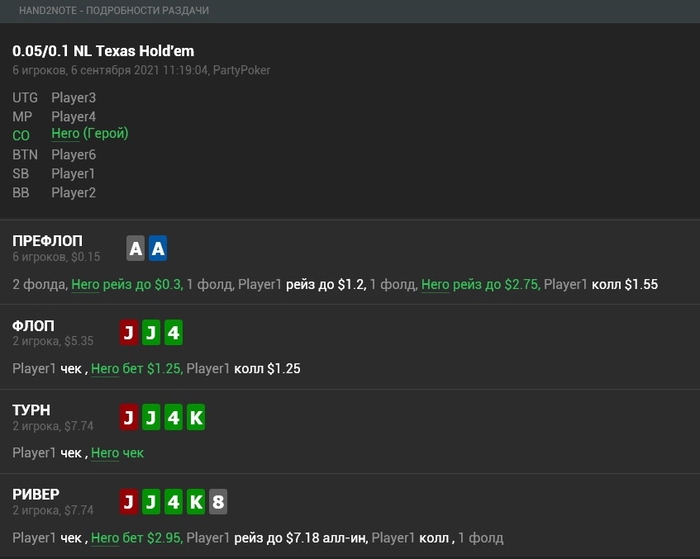Click the 'Hero рейз до $2.75' action
Screen dimensions: 700x559
[x=480, y=285]
